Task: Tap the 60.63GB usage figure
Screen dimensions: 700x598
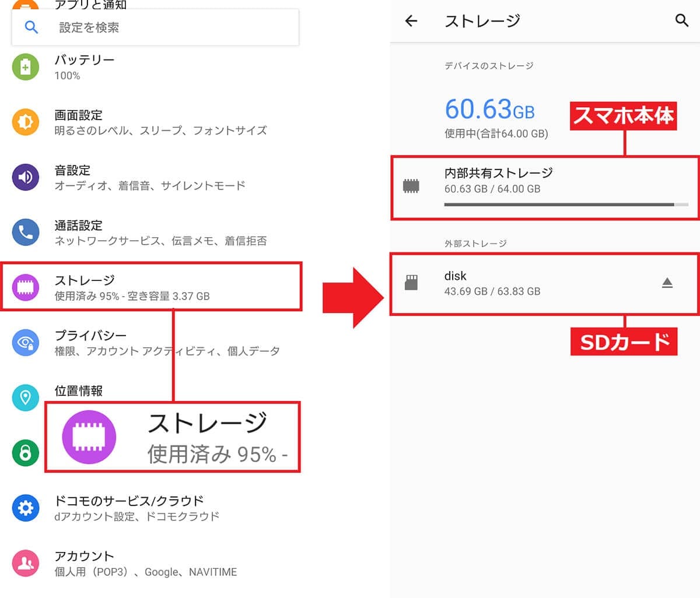Action: point(489,109)
